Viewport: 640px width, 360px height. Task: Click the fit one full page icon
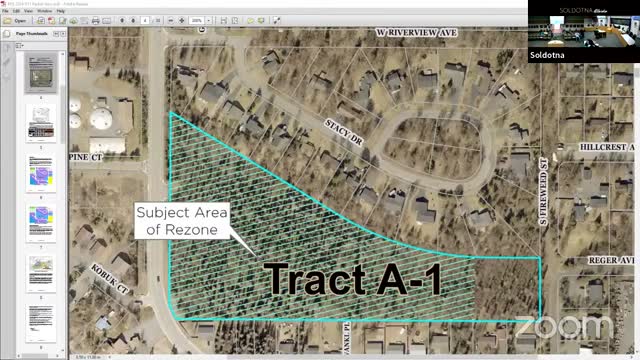pos(235,20)
